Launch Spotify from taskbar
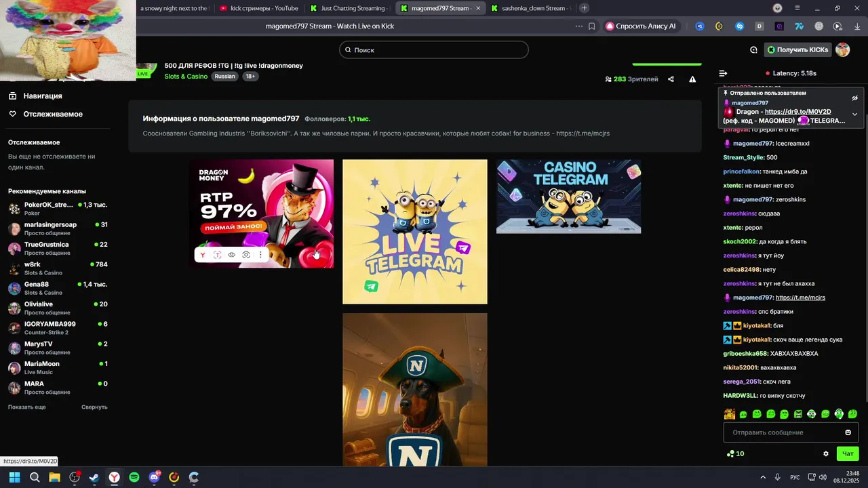 coord(134,477)
